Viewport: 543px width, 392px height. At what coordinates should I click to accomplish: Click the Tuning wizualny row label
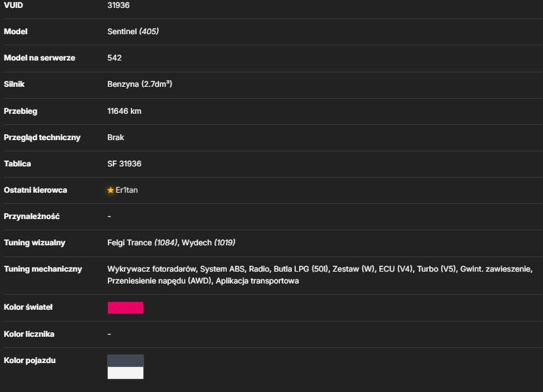coord(35,243)
